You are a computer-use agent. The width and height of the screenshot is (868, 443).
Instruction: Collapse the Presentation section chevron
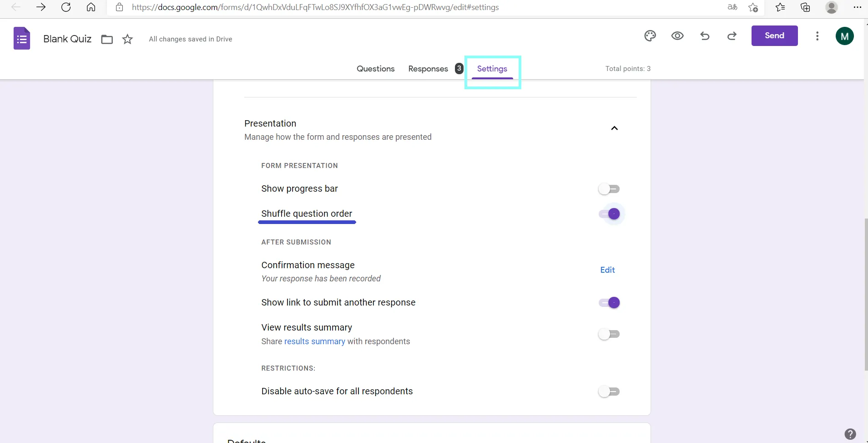(x=614, y=128)
